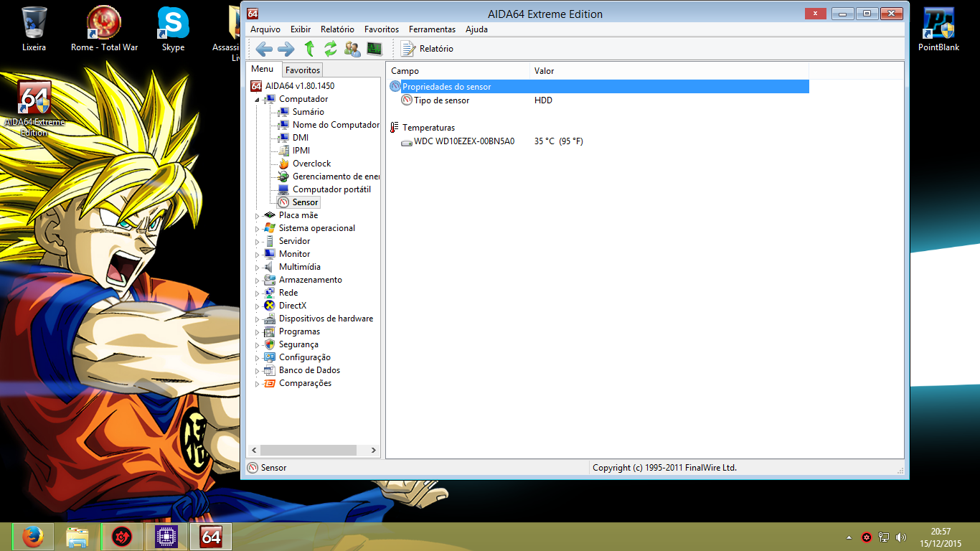Open Lixeira recycle bin on desktop
Image resolution: width=980 pixels, height=551 pixels.
coord(34,29)
